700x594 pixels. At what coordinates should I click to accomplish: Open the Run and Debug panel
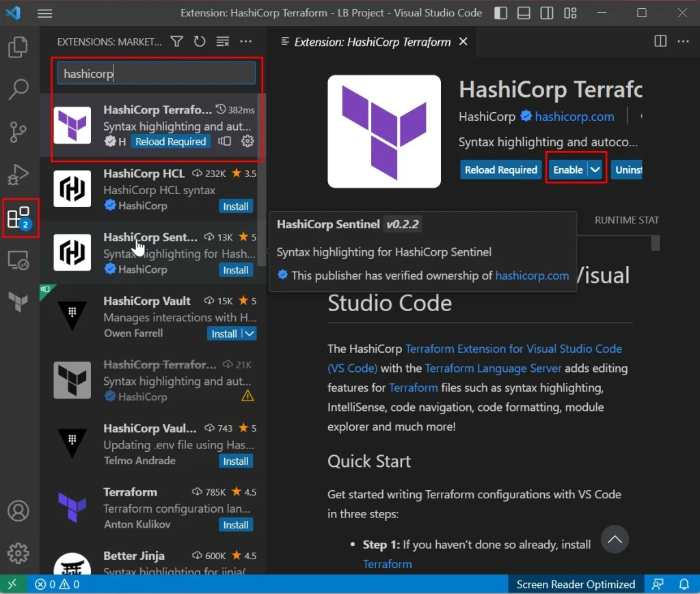click(x=18, y=174)
